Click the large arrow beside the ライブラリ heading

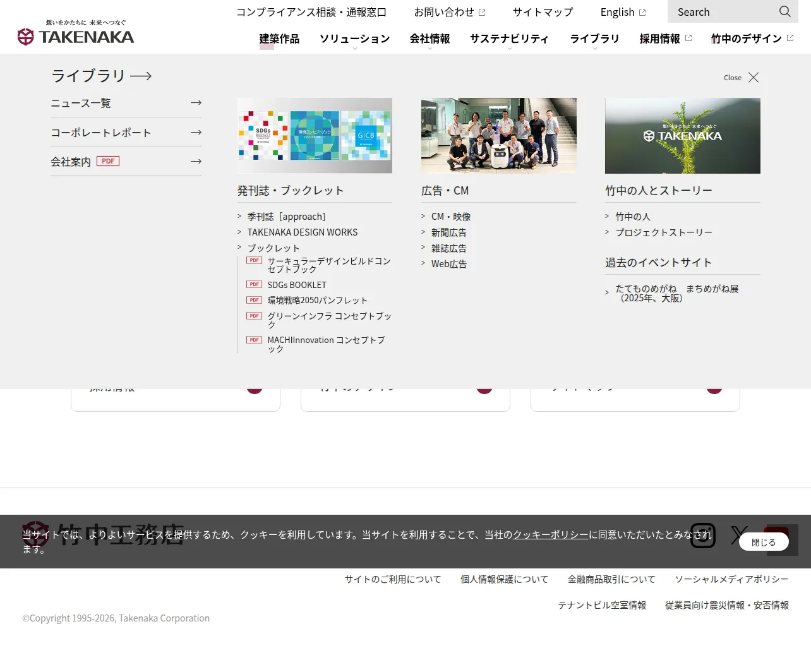[141, 76]
